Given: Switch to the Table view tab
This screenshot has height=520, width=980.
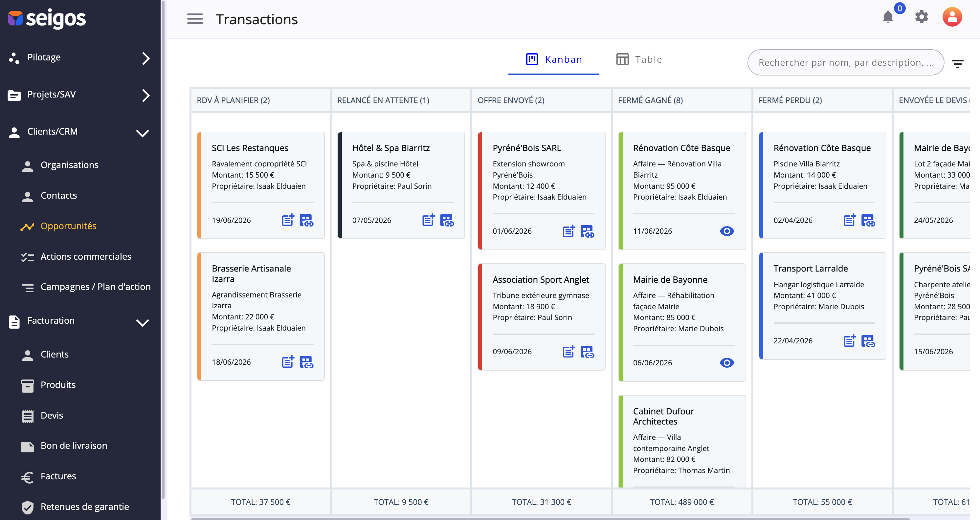Looking at the screenshot, I should pos(639,59).
